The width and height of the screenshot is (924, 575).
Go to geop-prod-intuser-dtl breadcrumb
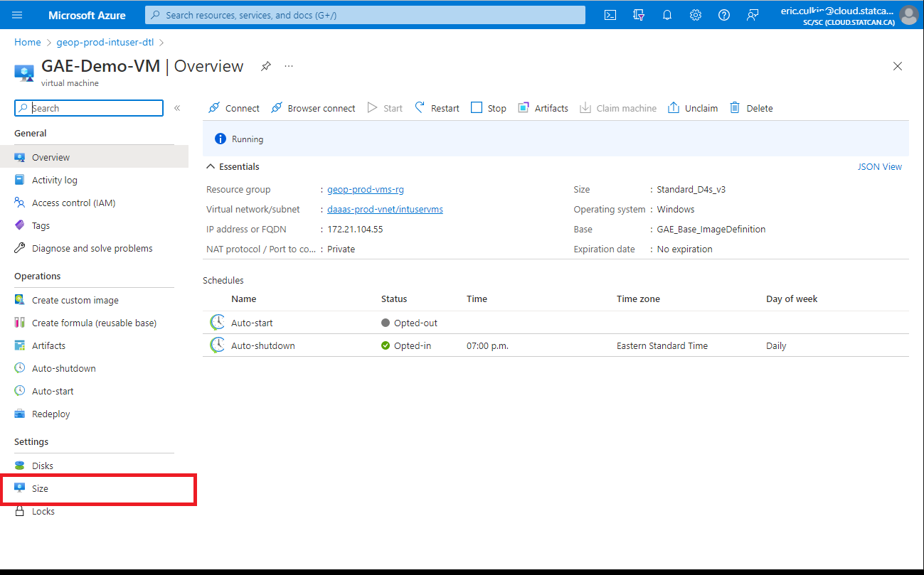[x=105, y=42]
